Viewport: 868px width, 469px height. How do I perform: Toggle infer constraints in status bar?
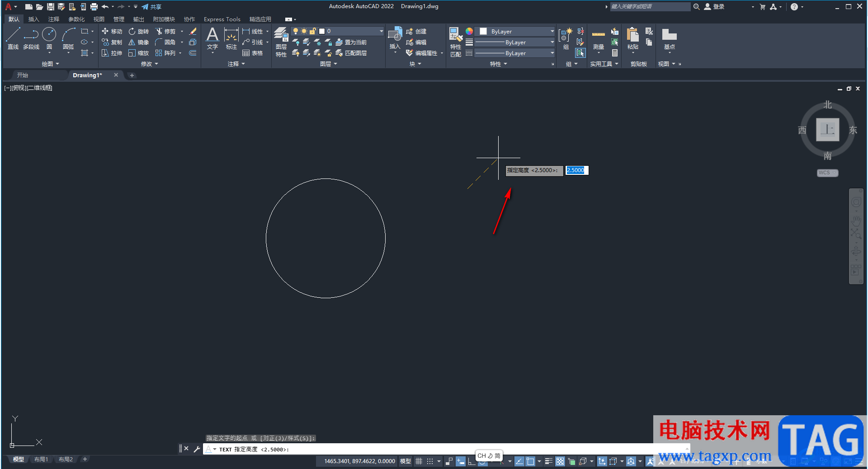click(x=449, y=461)
